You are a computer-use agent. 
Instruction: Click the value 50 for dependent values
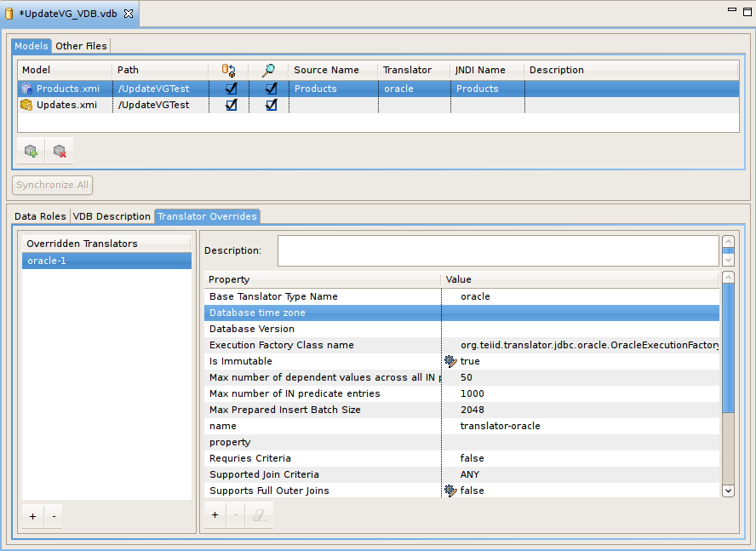[467, 377]
